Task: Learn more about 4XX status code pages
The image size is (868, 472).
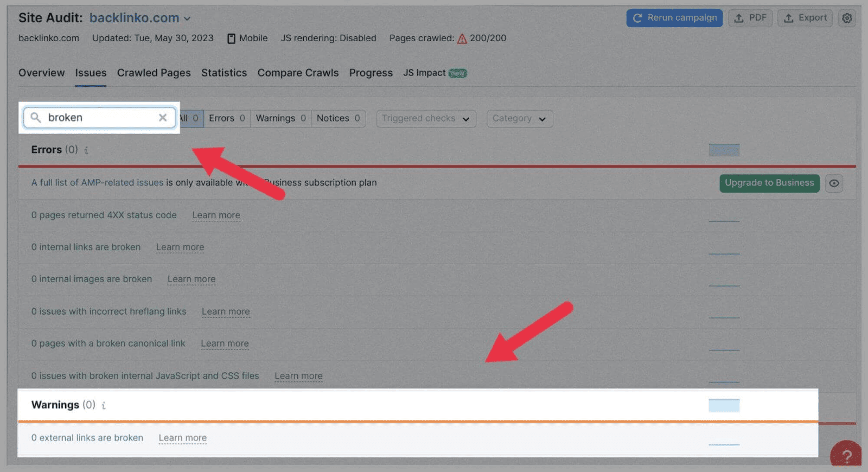Action: point(216,215)
